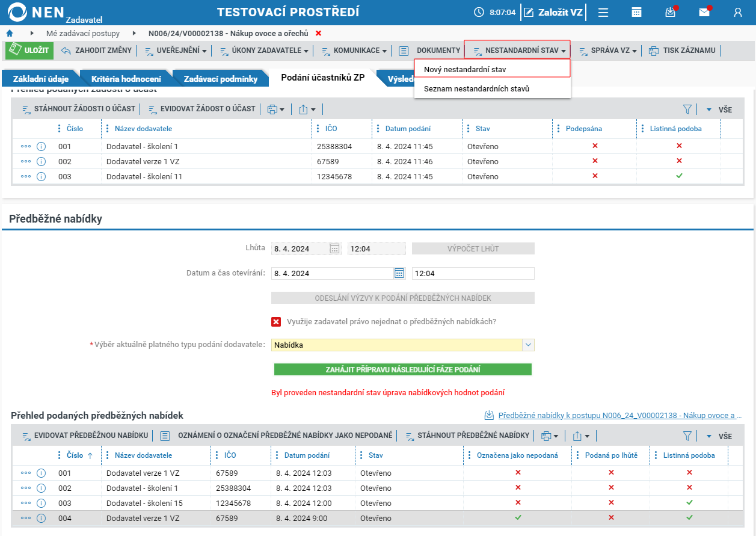This screenshot has width=756, height=536.
Task: Sort offers table by Číslo column header
Action: 75,455
